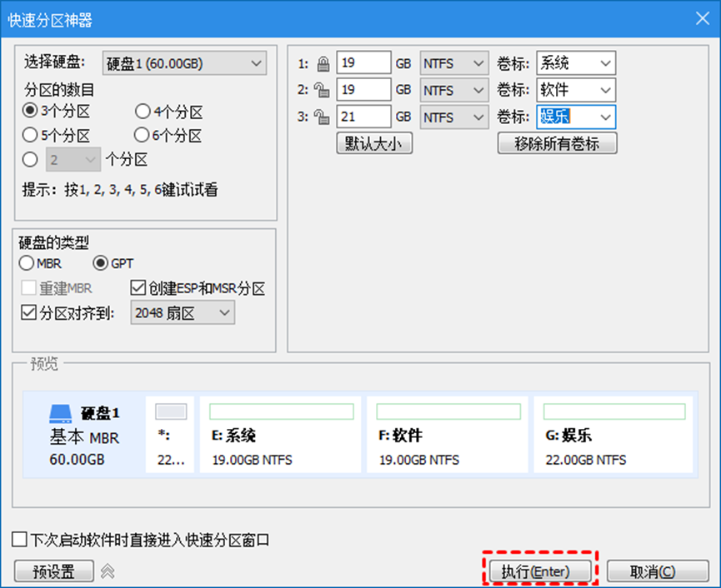The width and height of the screenshot is (721, 588).
Task: Enable 下次启动软件时直接进入快速分区窗口
Action: [x=20, y=540]
